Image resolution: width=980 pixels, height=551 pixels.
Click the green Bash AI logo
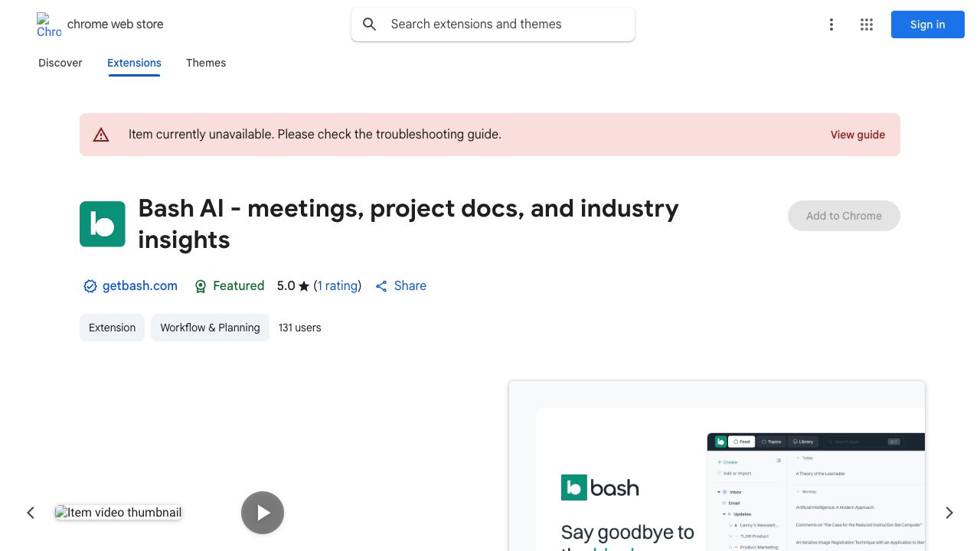(103, 224)
